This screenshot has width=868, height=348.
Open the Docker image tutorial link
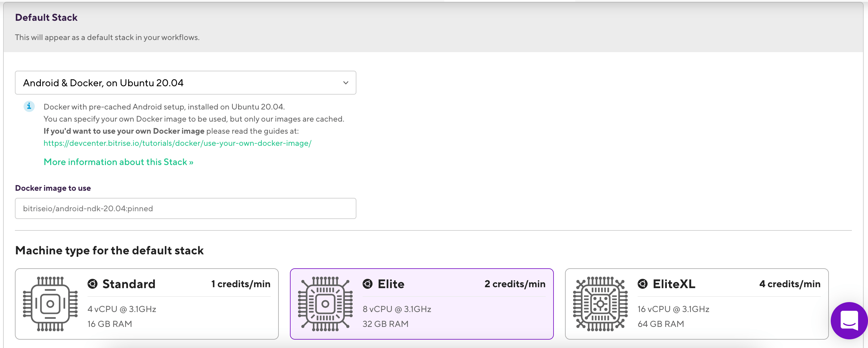177,143
